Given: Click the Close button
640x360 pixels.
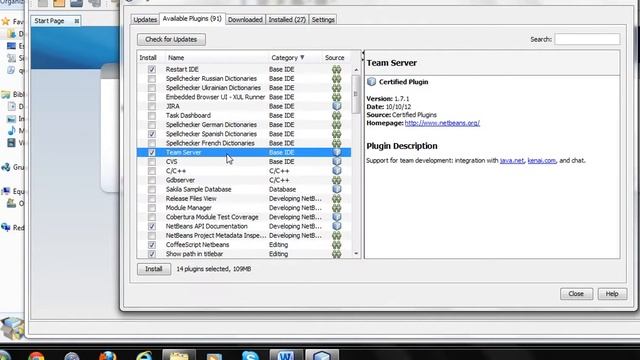Looking at the screenshot, I should [576, 293].
